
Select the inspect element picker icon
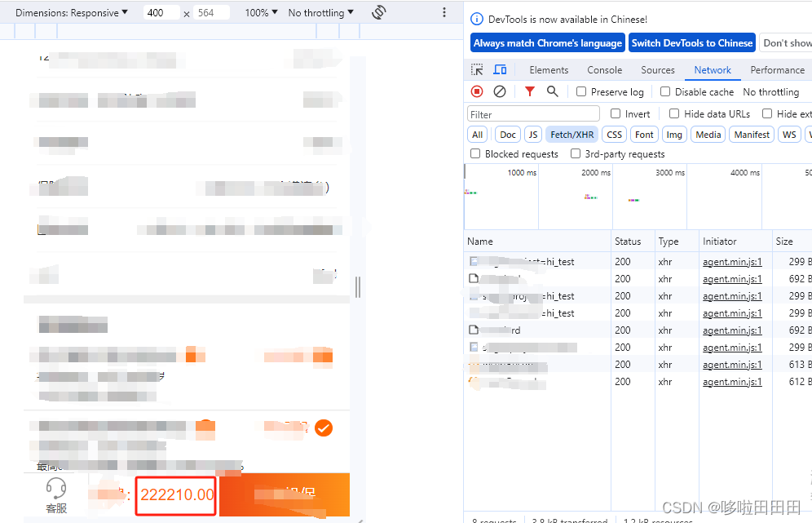[477, 69]
